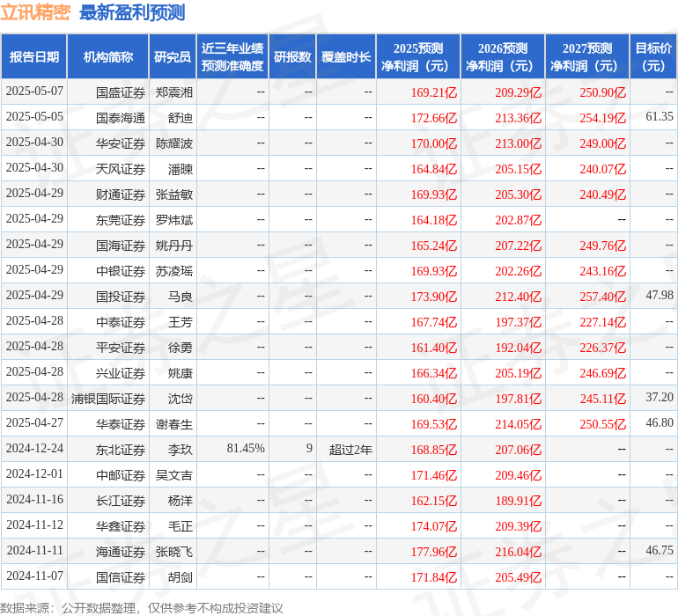Click target price 37.20
Viewport: 678px width, 616px height.
click(x=660, y=397)
